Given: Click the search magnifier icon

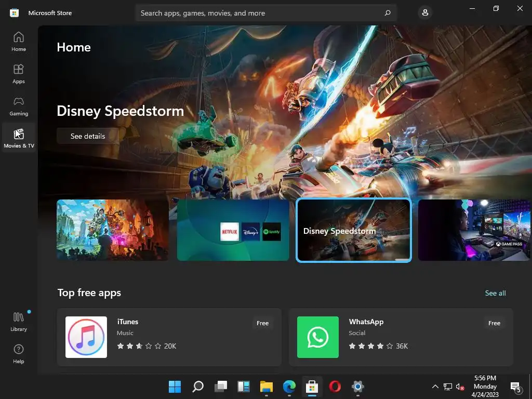Looking at the screenshot, I should pos(388,13).
